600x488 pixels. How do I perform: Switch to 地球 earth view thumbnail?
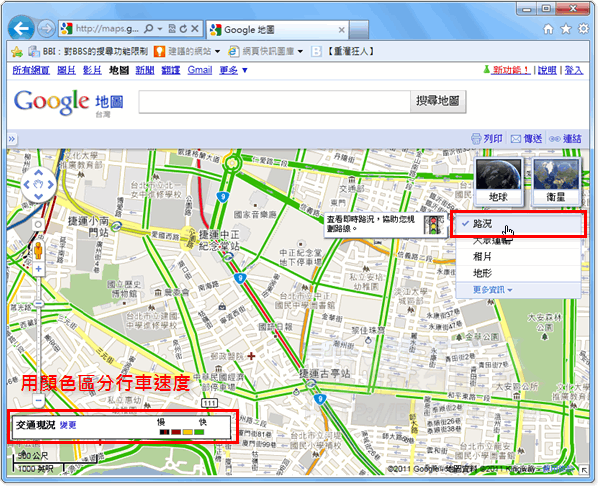click(x=498, y=181)
